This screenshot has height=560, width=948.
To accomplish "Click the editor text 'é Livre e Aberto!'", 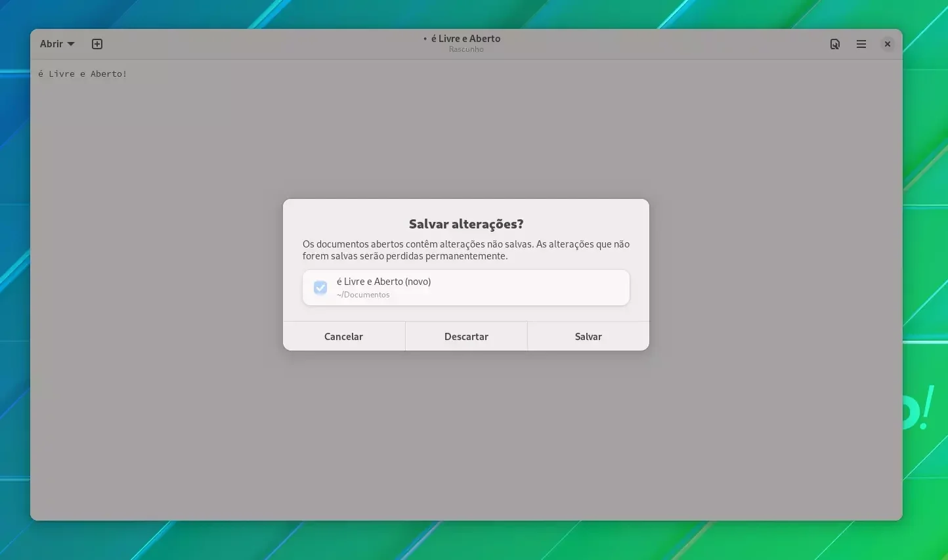I will [x=82, y=74].
